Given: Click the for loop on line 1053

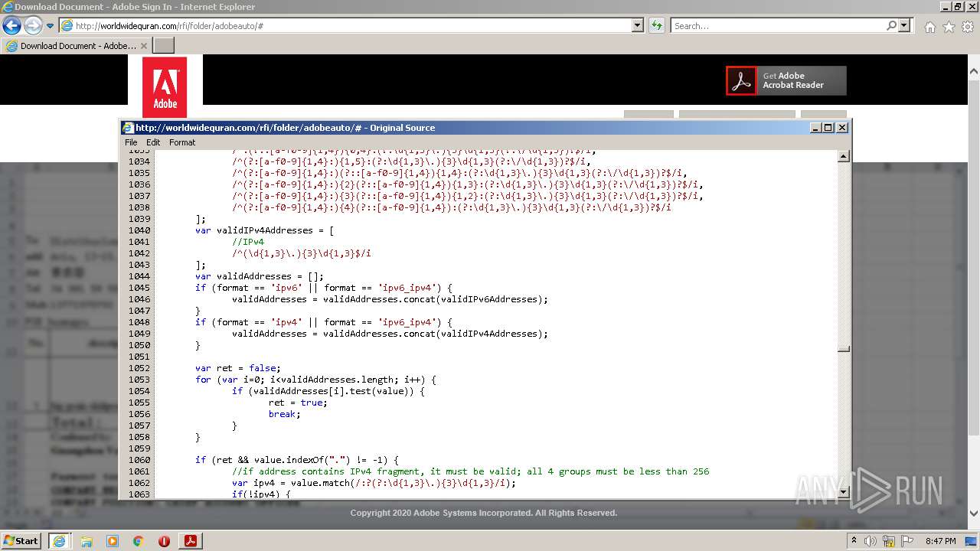Looking at the screenshot, I should 315,380.
